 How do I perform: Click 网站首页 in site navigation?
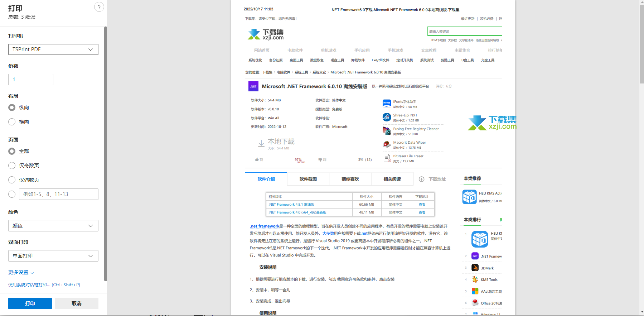262,50
